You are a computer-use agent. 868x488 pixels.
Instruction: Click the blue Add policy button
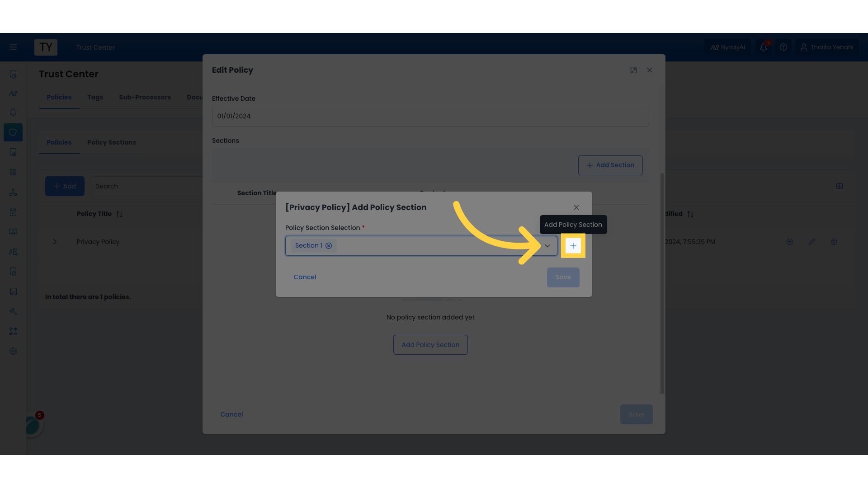pyautogui.click(x=65, y=186)
